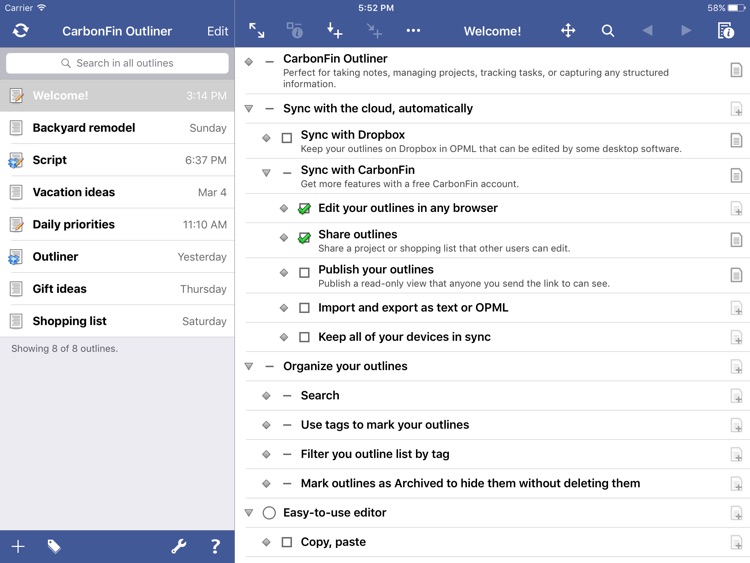This screenshot has height=563, width=750.
Task: Check Keep all of your devices in sync
Action: pos(304,337)
